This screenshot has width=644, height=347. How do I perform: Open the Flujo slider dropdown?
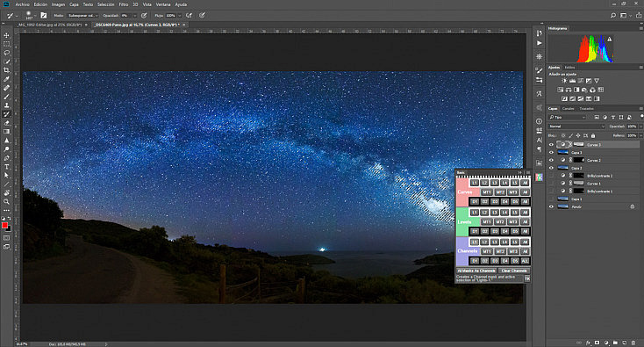[179, 15]
